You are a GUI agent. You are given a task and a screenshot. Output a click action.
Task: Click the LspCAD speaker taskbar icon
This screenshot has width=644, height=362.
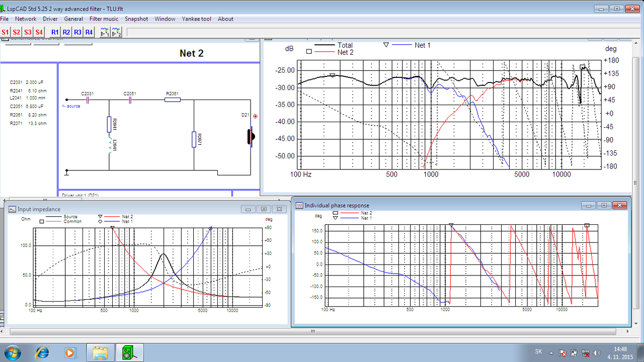(x=130, y=353)
